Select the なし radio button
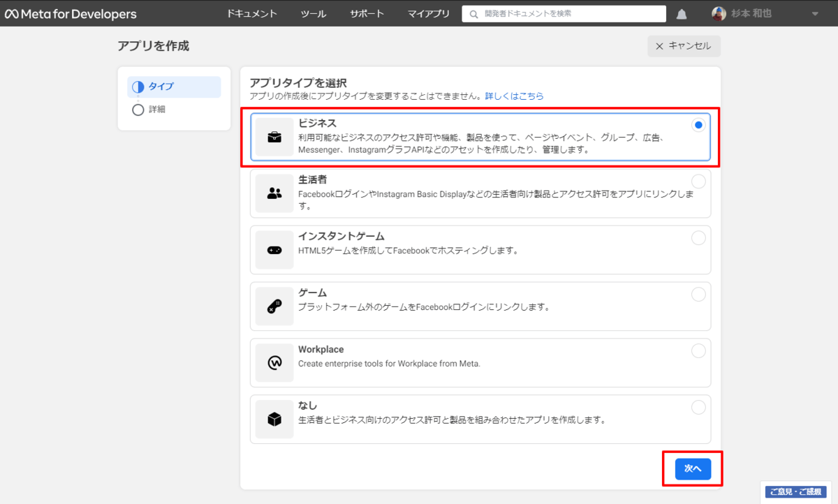 coord(698,408)
